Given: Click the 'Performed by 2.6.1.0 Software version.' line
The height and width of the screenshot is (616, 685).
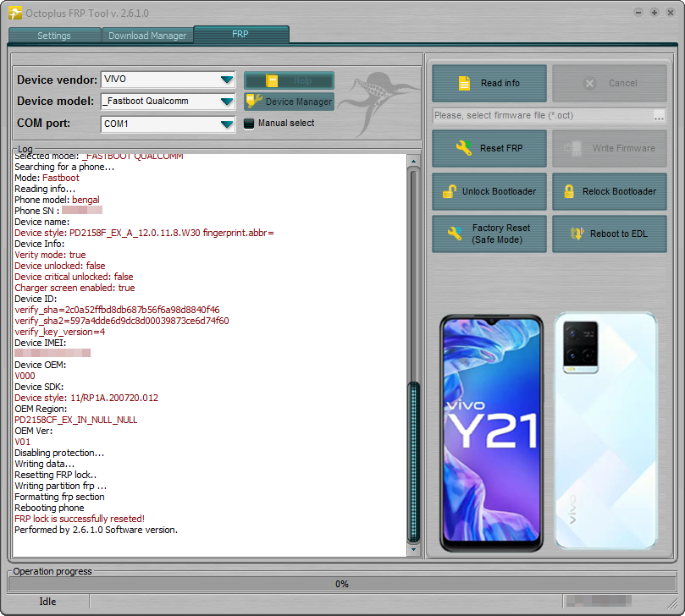Looking at the screenshot, I should 97,530.
